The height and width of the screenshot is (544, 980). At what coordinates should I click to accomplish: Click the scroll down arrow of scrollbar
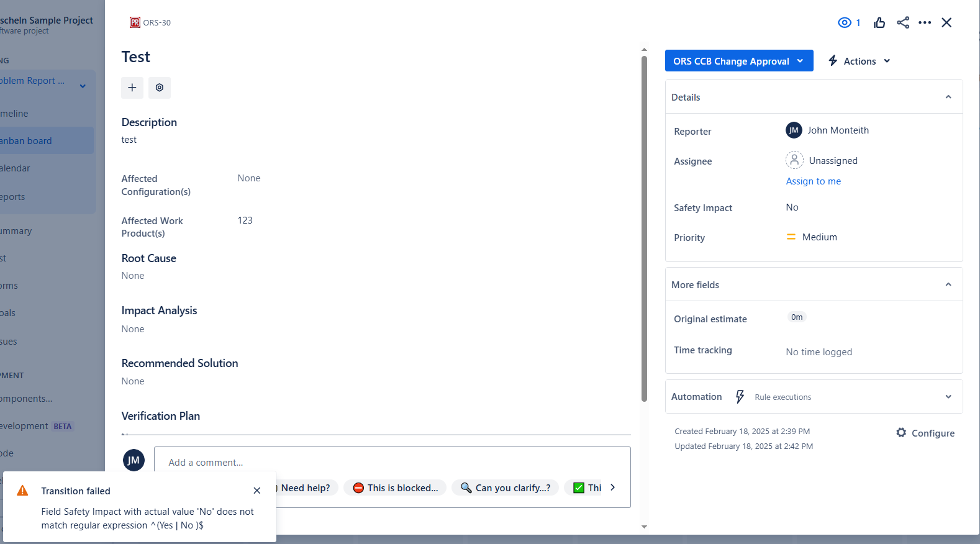pos(644,527)
